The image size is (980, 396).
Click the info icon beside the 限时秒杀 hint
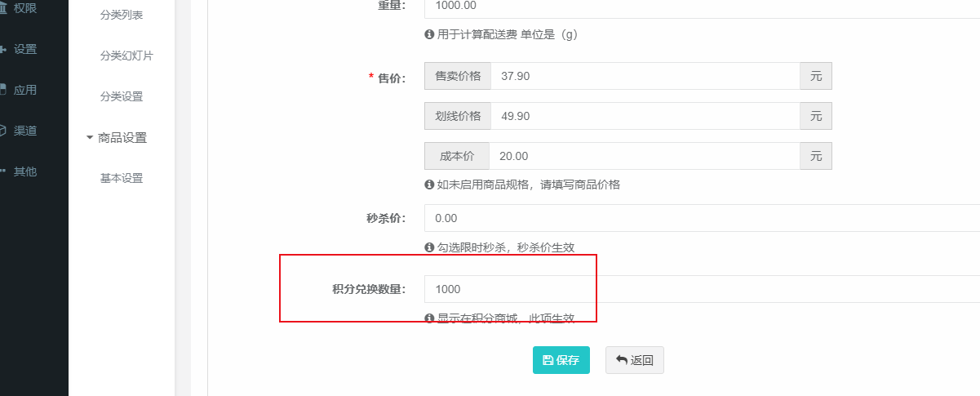[x=429, y=247]
